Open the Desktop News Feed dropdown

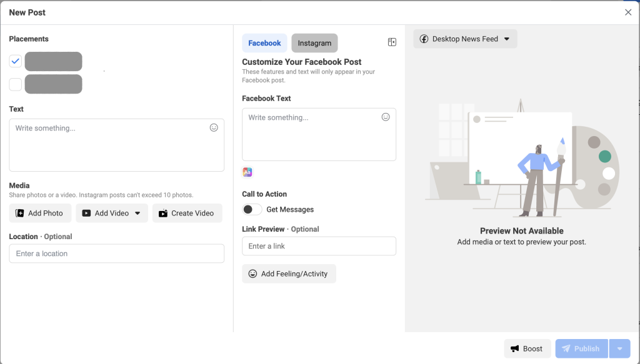[465, 39]
